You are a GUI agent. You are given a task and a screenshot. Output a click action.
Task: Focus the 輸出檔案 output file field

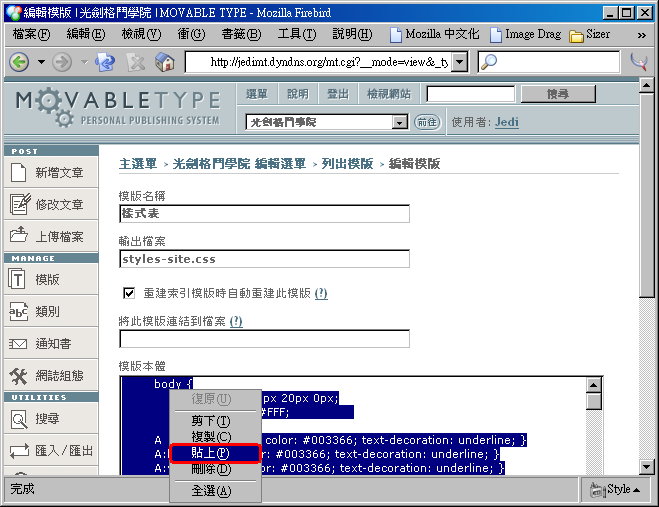click(264, 259)
